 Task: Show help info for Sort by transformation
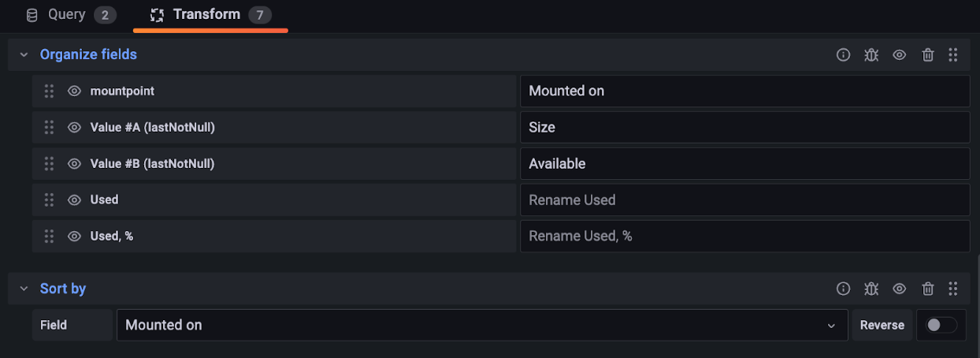[843, 289]
